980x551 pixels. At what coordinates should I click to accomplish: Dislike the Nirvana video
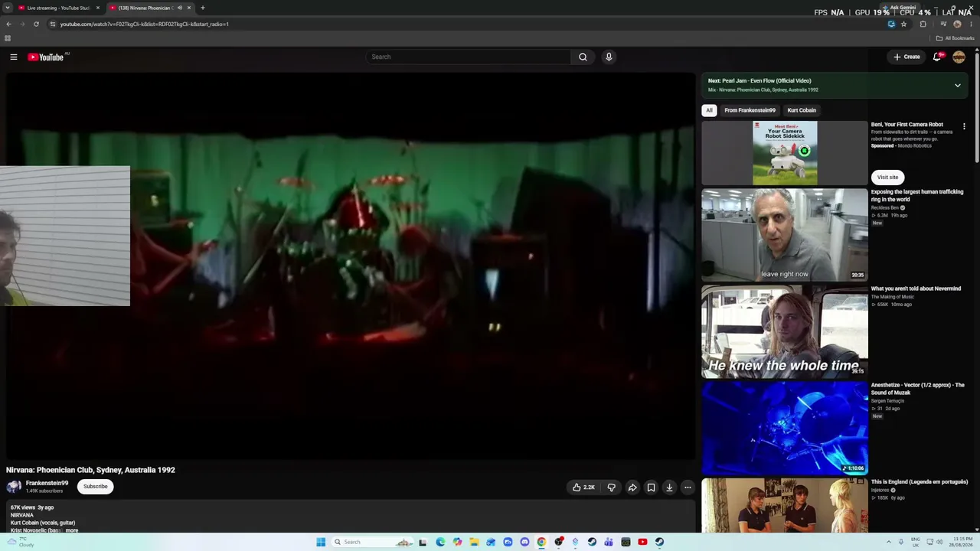point(611,487)
